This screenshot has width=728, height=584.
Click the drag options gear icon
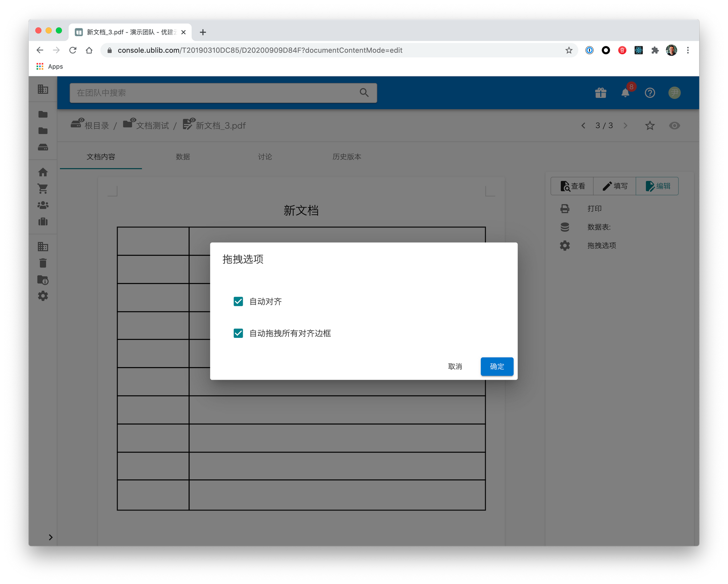[x=565, y=245]
